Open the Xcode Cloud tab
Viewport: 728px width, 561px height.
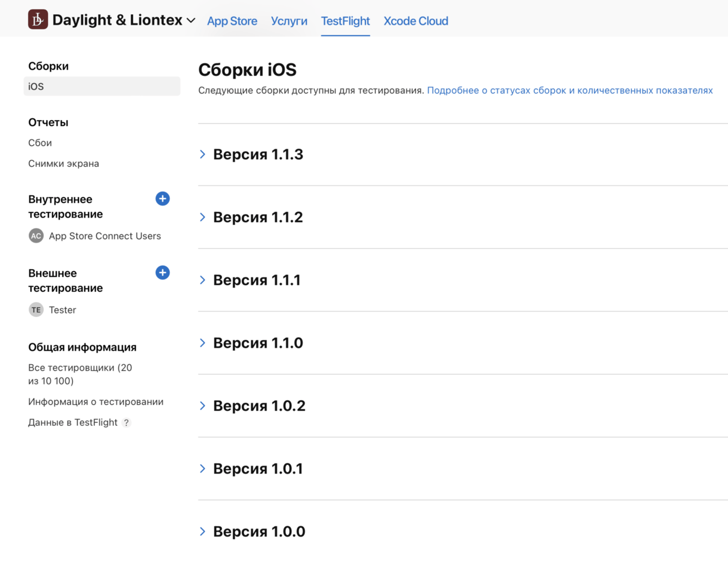click(416, 21)
